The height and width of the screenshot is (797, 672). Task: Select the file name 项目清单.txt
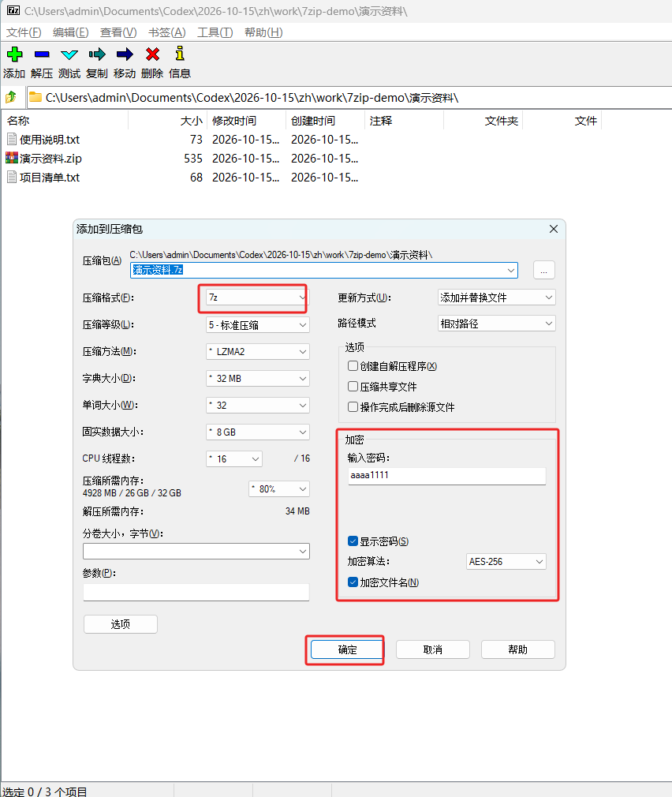pos(50,178)
